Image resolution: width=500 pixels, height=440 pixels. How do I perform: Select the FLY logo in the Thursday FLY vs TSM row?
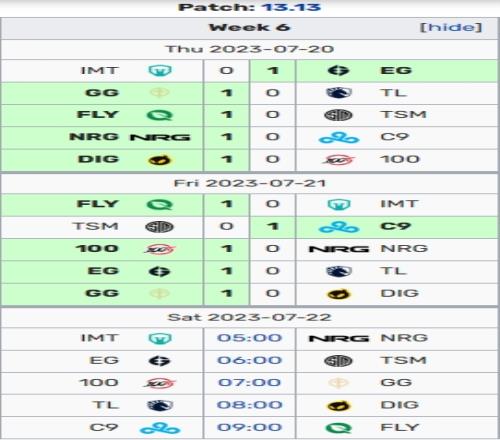tap(160, 115)
